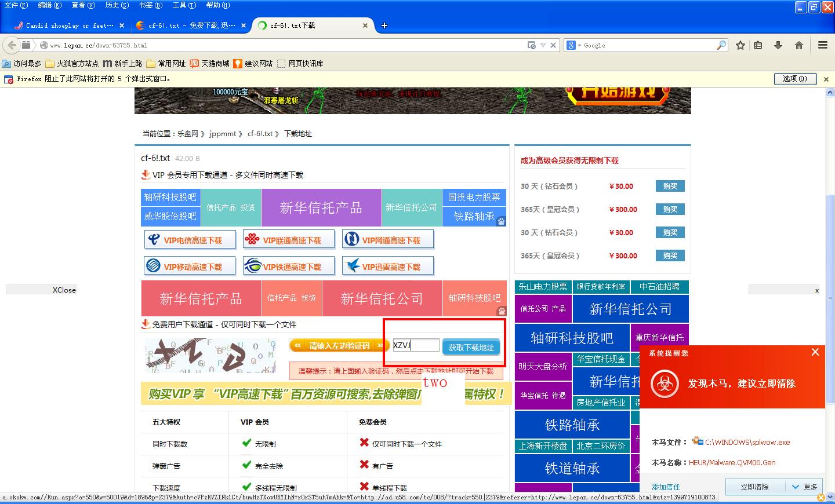Click the search magnifier icon
835x504 pixels.
[721, 45]
